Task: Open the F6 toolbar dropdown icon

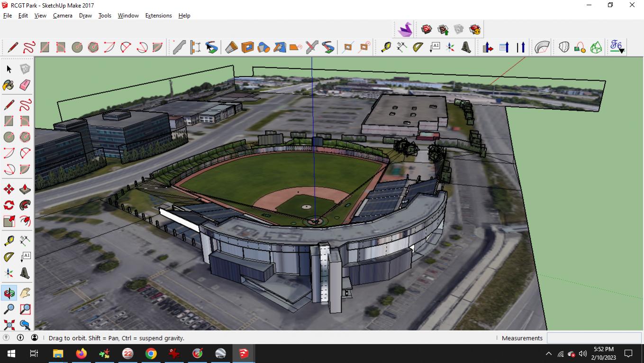Action: click(617, 47)
